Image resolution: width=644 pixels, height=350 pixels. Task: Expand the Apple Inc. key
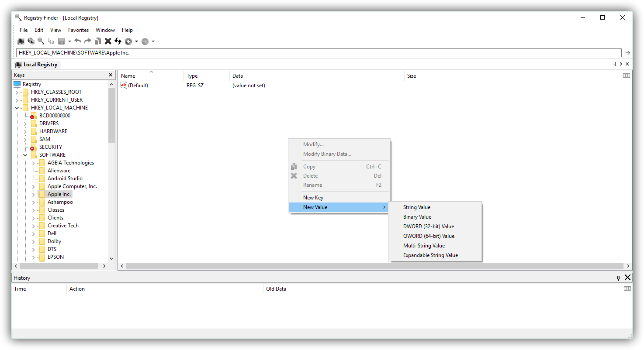click(x=33, y=194)
